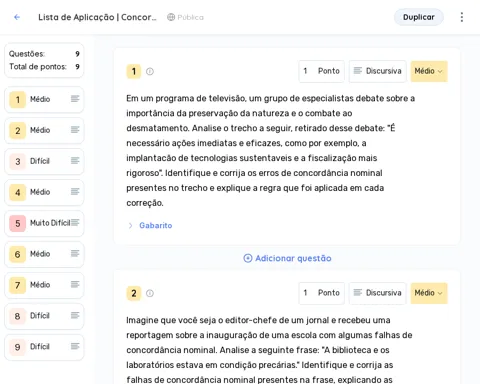The width and height of the screenshot is (480, 384).
Task: Click the lines icon in sidebar row 8
Action: click(75, 315)
